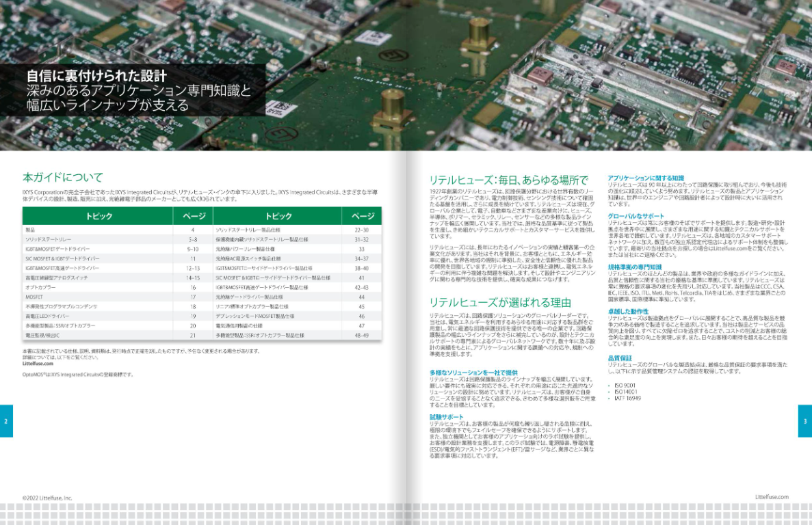Viewport: 812px width, 525px height.
Task: Open the bold Littelfuse.com link below the table
Action: pos(38,364)
